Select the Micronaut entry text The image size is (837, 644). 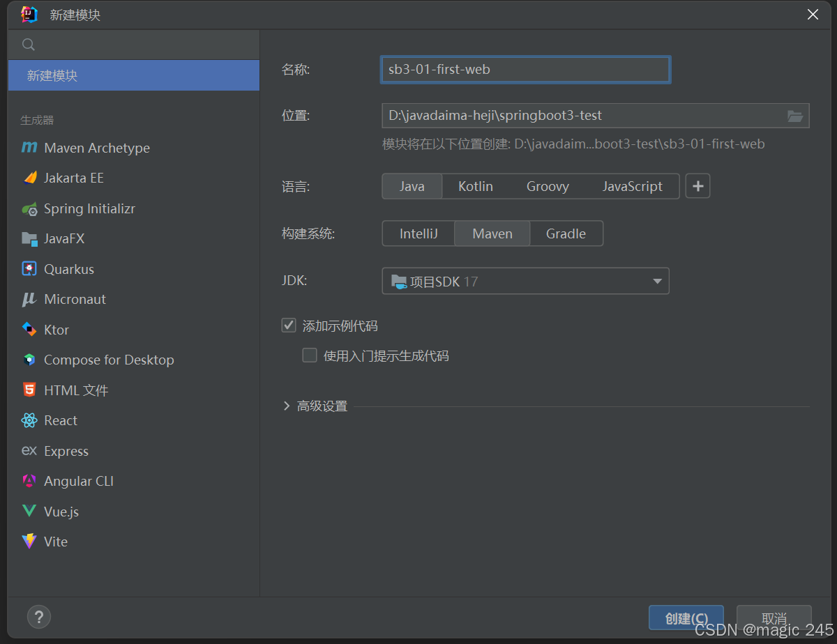(x=75, y=299)
